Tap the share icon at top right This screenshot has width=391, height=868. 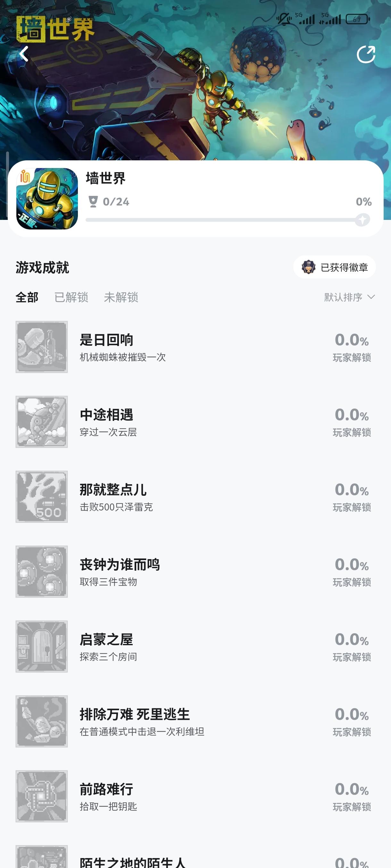click(x=366, y=55)
